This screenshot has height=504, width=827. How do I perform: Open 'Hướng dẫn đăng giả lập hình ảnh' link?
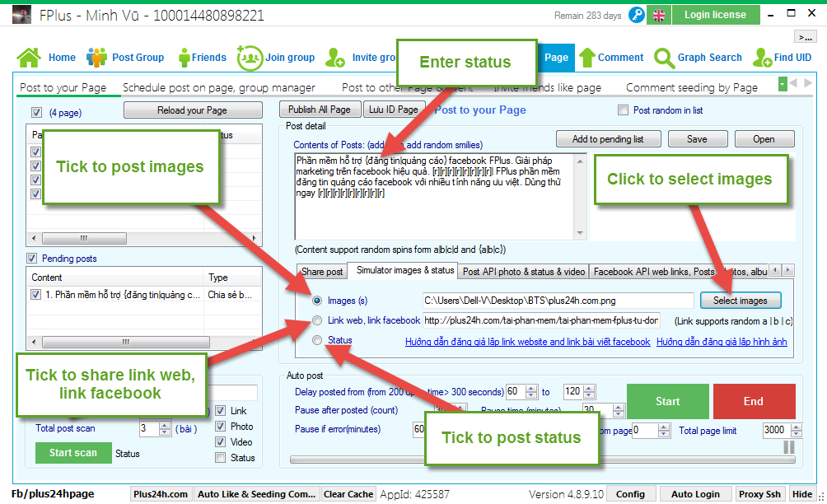722,342
